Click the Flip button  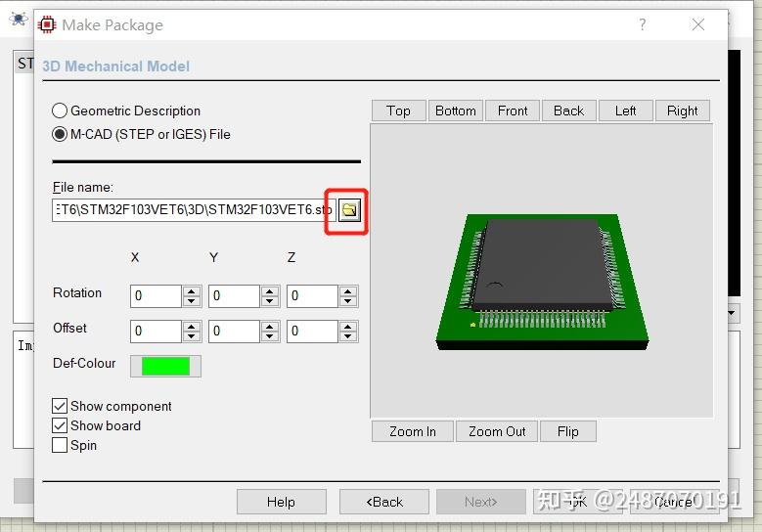pos(567,431)
